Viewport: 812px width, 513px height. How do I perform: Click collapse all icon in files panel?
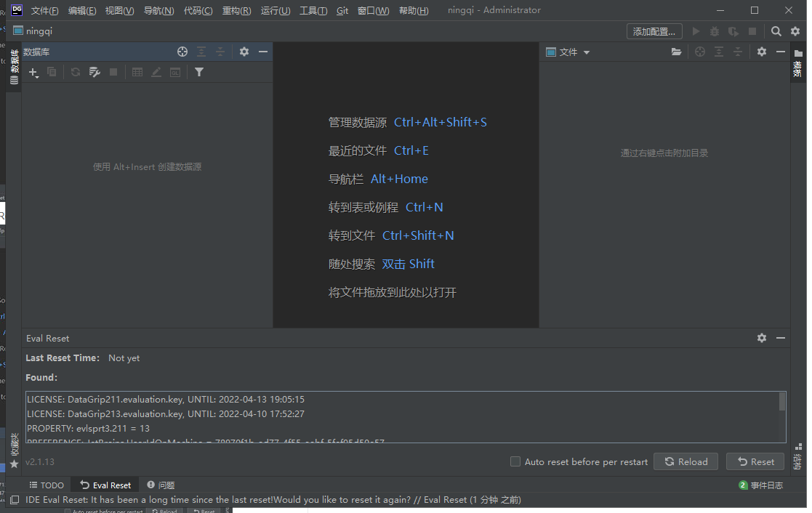738,52
